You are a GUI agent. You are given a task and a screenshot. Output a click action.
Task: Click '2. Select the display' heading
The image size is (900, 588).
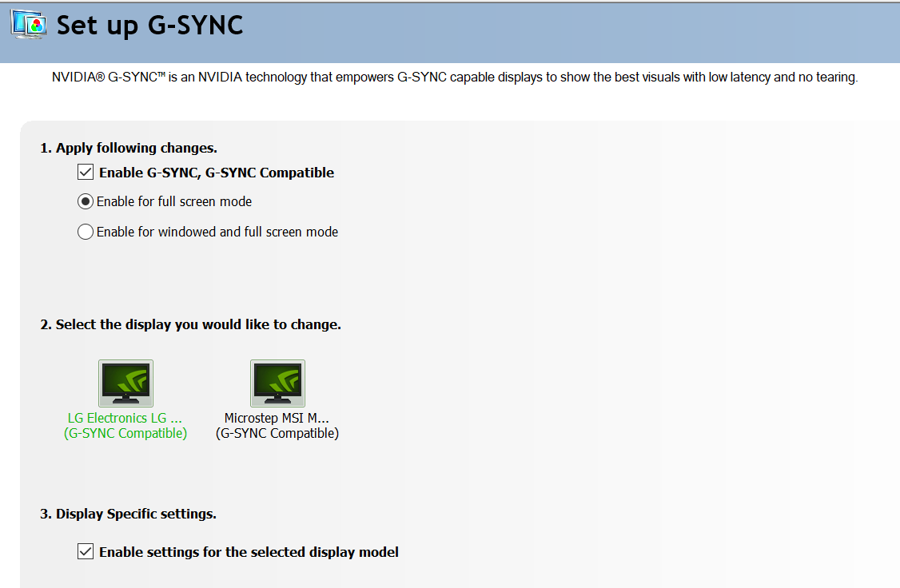(190, 324)
